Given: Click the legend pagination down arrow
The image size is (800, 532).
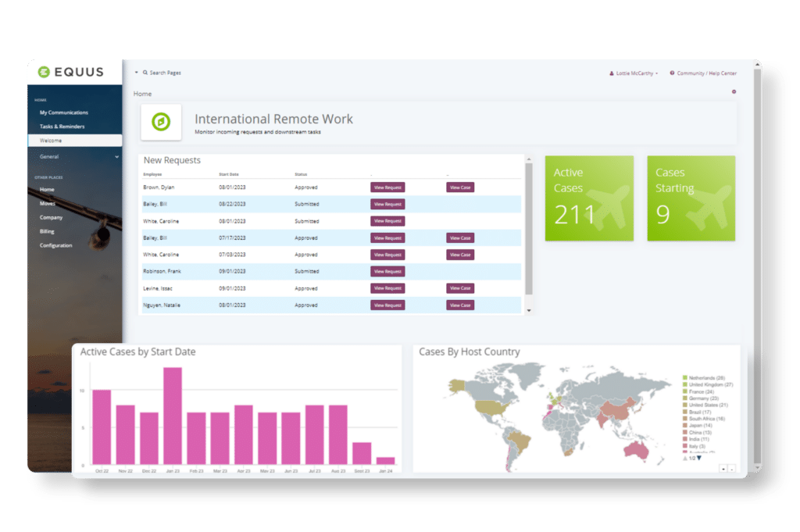Looking at the screenshot, I should point(700,457).
